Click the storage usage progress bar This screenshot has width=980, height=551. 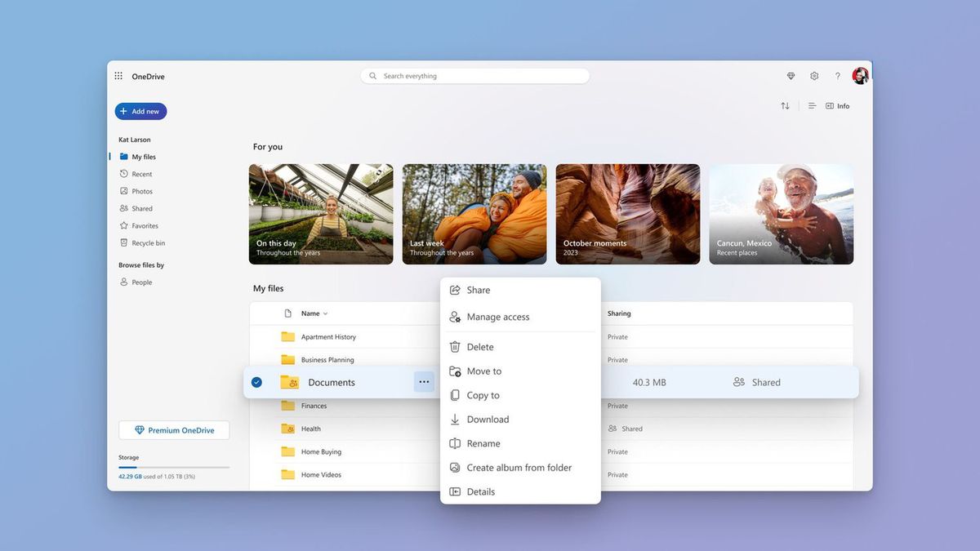[x=173, y=468]
